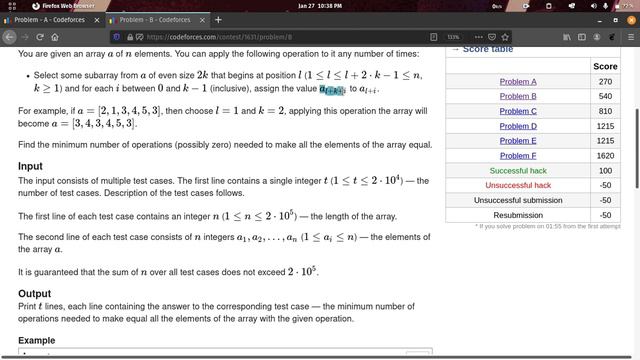Screen dimensions: 640x360
Task: Reset the 133% zoom level indicator
Action: pyautogui.click(x=453, y=37)
